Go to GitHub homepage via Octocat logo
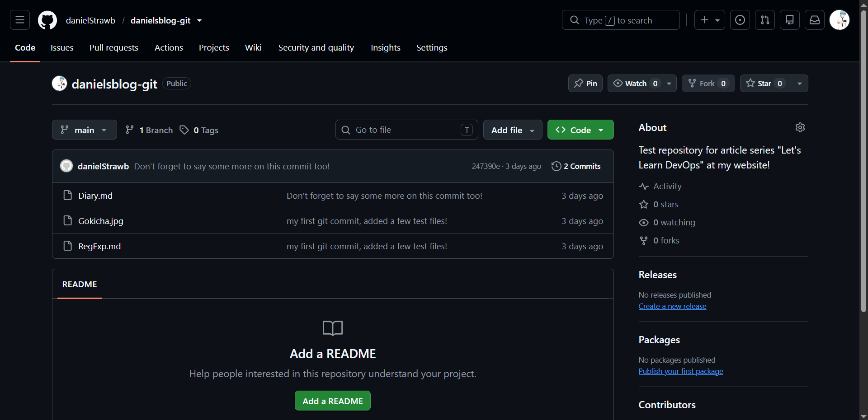The image size is (868, 420). coord(47,20)
